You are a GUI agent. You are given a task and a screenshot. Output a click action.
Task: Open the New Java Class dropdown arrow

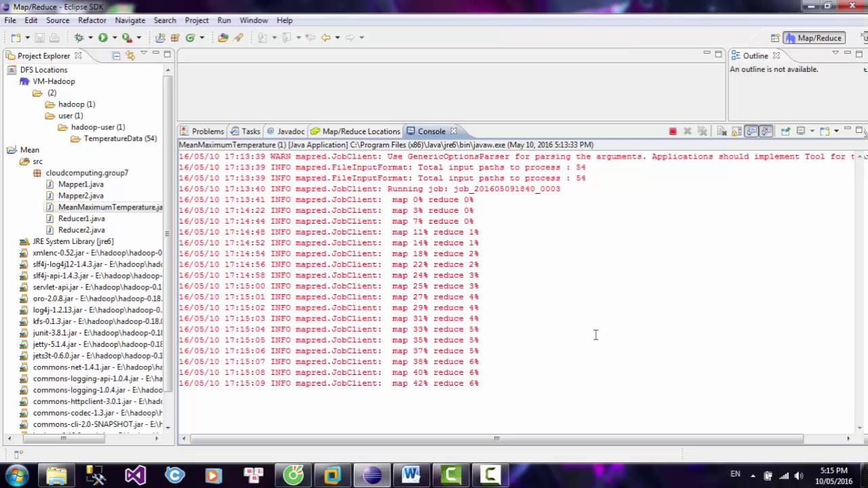point(201,38)
